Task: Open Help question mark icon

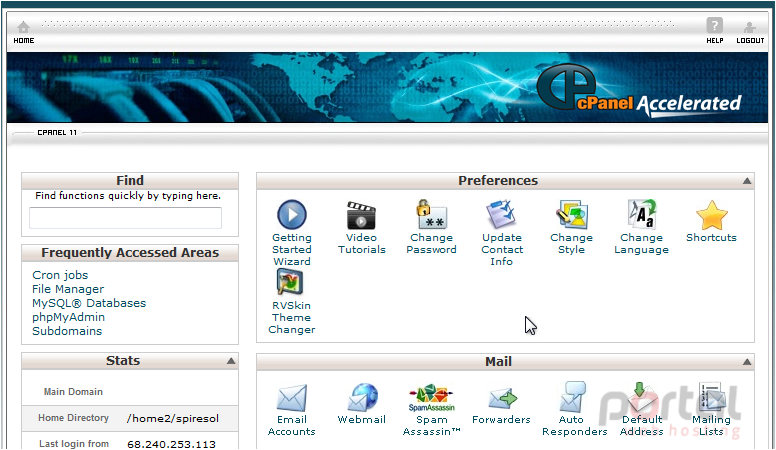Action: pyautogui.click(x=714, y=25)
